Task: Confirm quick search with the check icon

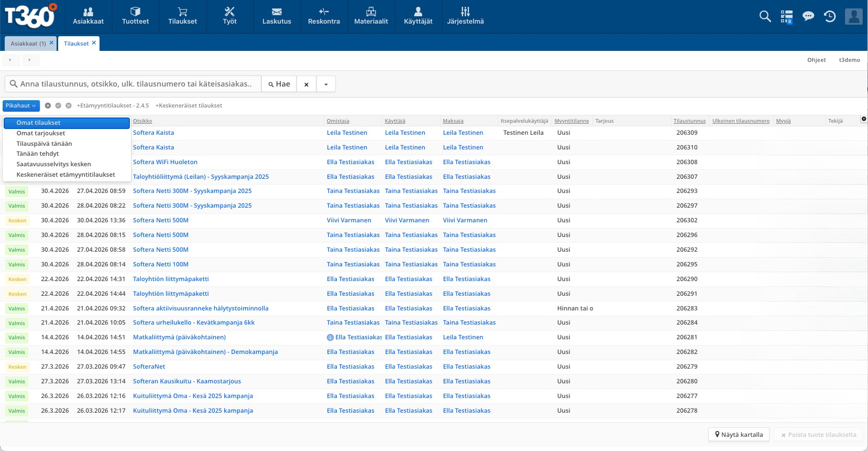Action: [58, 105]
